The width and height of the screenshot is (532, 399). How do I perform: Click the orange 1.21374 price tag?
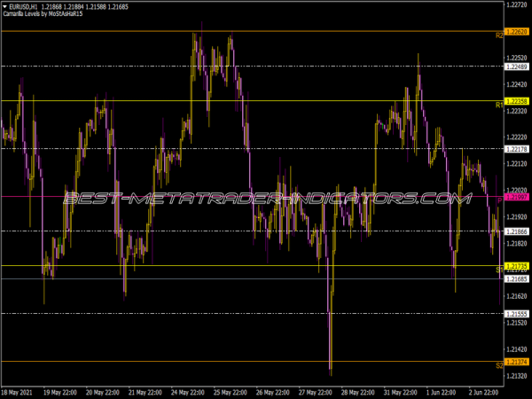point(516,362)
